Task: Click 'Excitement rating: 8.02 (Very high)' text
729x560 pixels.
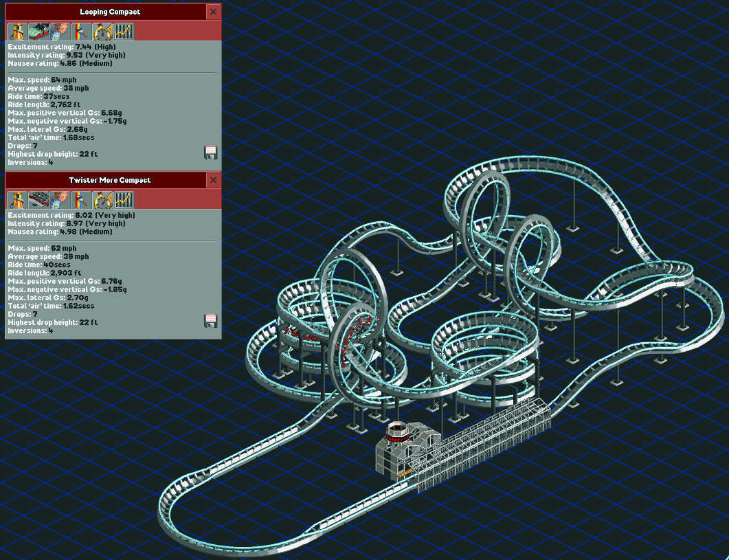Action: click(71, 215)
